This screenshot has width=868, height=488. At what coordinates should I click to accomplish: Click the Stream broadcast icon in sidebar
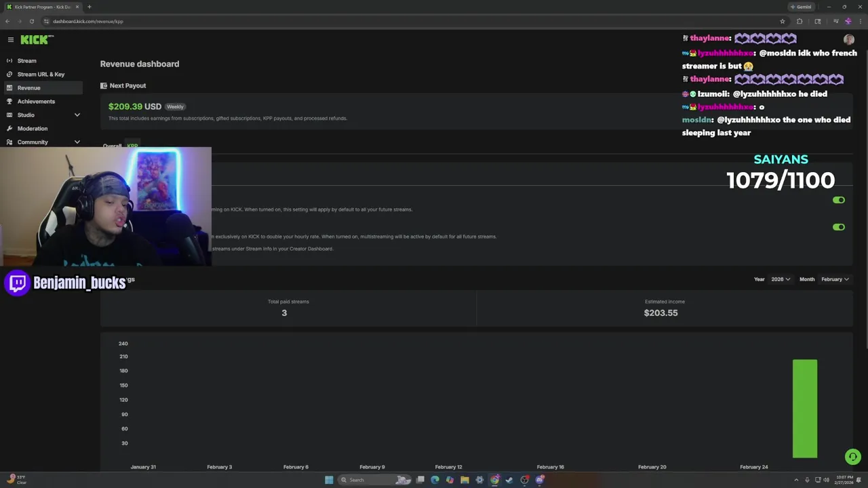9,60
